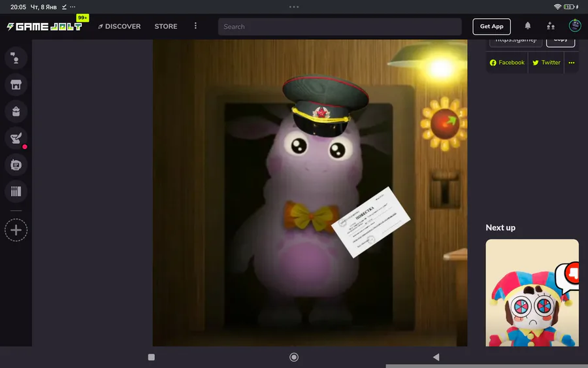The width and height of the screenshot is (588, 368).
Task: Open the quests sidebar icon
Action: (16, 138)
